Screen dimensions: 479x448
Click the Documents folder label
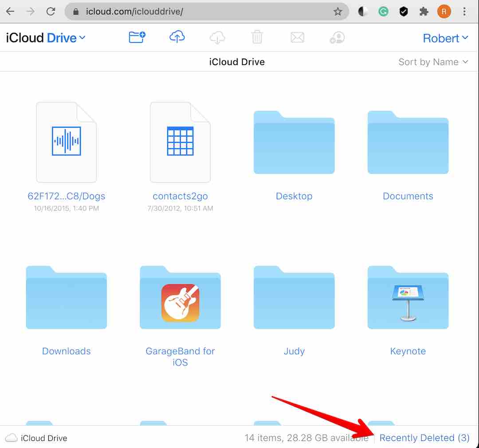click(x=408, y=196)
